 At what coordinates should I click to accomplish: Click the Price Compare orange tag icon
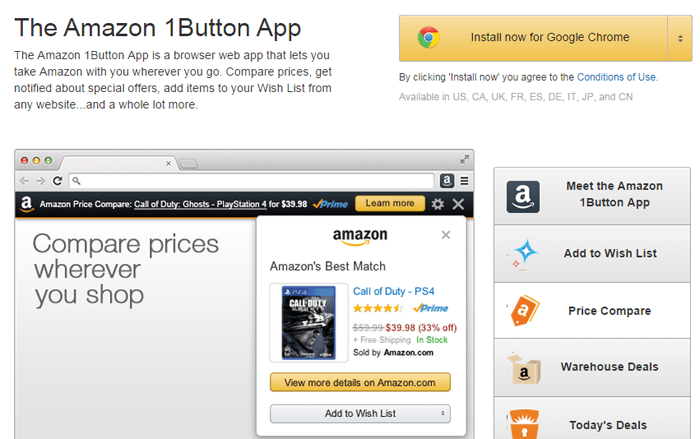tap(524, 311)
